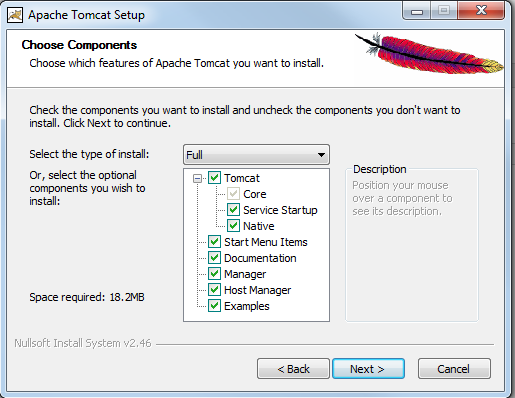Click the Next > button
The height and width of the screenshot is (398, 515).
[x=368, y=369]
